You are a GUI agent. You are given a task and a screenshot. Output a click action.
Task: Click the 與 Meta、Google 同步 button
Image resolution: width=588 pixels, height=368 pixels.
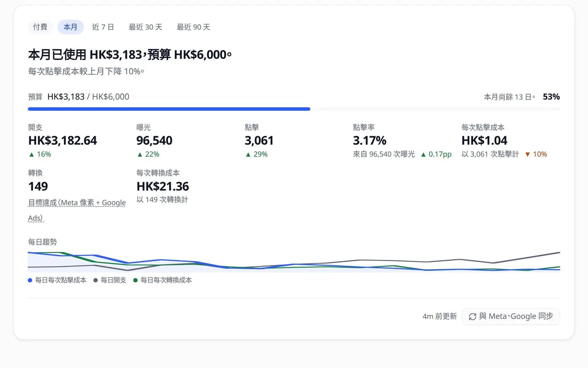tap(511, 316)
